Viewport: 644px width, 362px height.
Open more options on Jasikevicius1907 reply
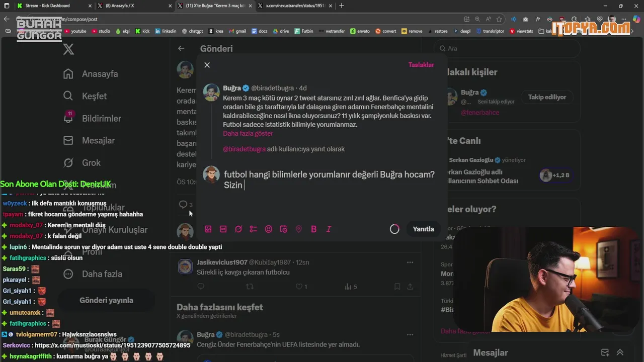tap(410, 262)
